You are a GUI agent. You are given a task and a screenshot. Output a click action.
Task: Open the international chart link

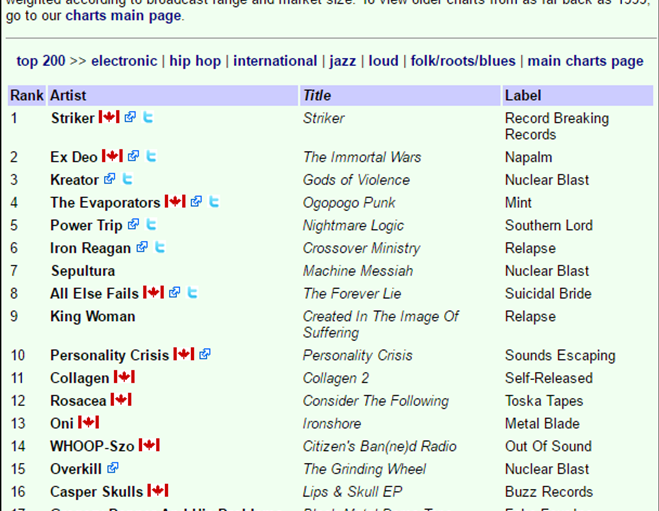(x=276, y=61)
